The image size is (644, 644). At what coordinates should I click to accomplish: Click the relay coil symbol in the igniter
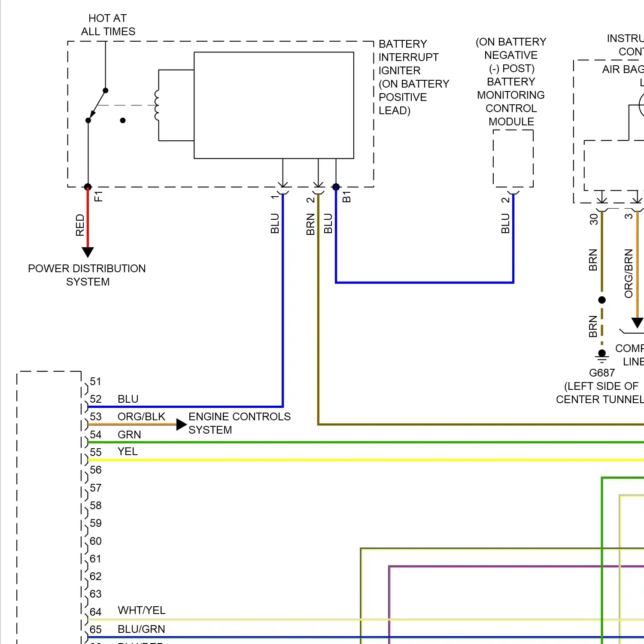[x=157, y=105]
